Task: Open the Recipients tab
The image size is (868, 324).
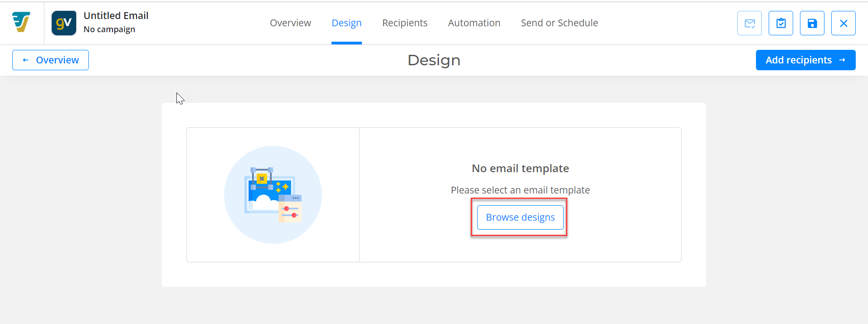Action: pos(405,23)
